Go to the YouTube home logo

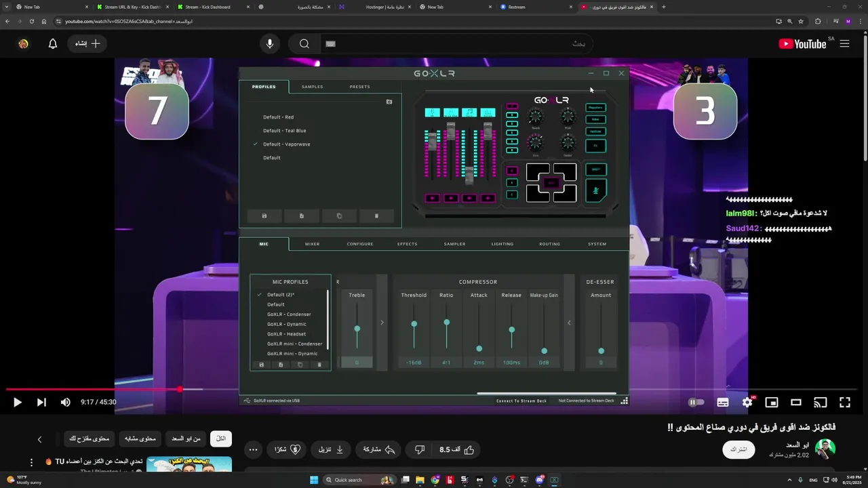click(x=803, y=44)
